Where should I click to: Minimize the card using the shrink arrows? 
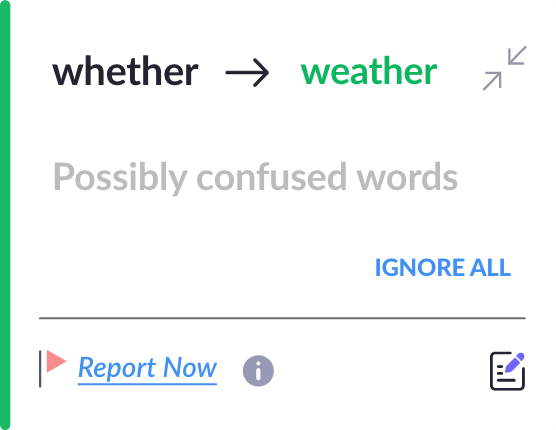pos(505,68)
